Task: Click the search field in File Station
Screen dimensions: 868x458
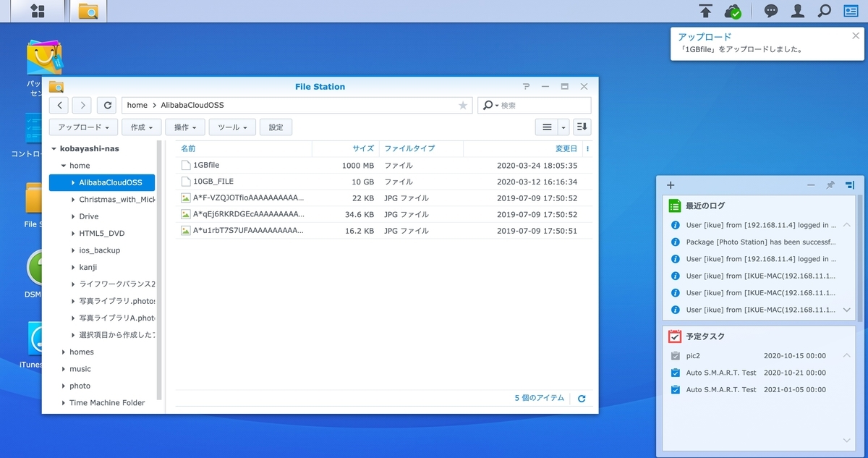Action: [534, 105]
